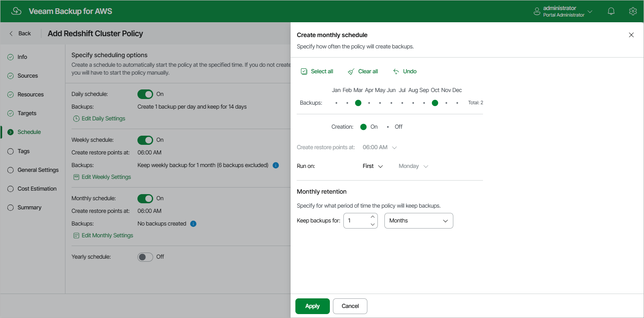Click the Veeam cloud logo icon
644x318 pixels.
(x=17, y=11)
